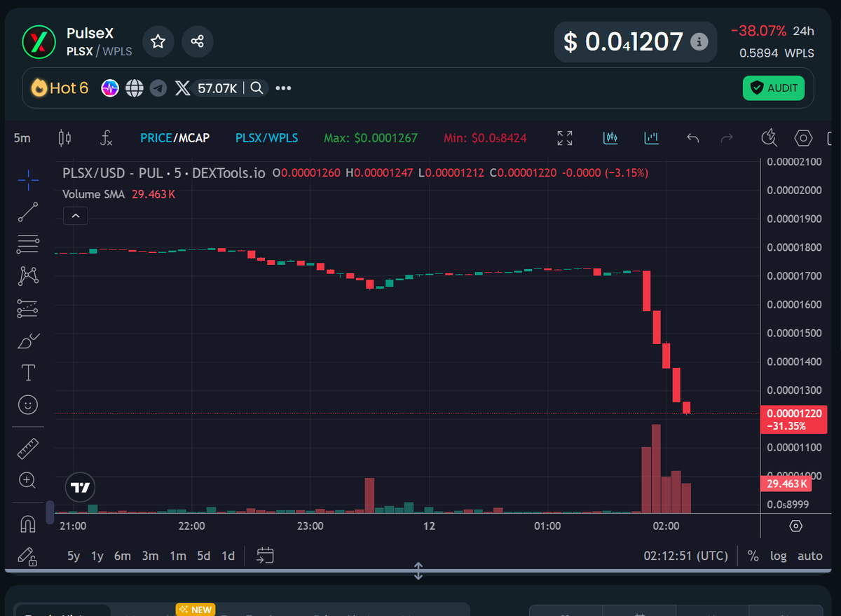Image resolution: width=841 pixels, height=616 pixels.
Task: Toggle magnet snap mode
Action: click(x=28, y=524)
